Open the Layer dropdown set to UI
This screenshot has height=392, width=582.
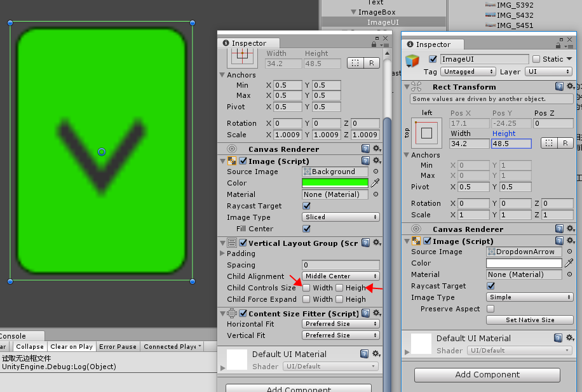548,71
